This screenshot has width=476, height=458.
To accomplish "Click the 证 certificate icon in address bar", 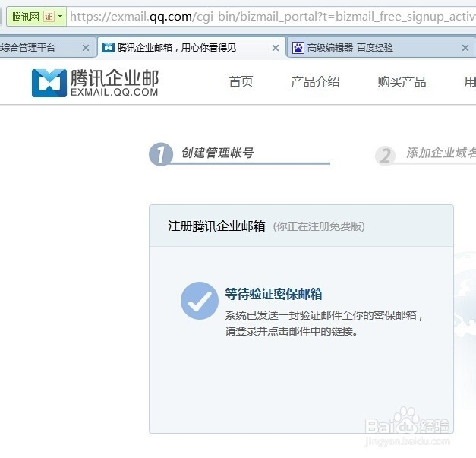I will [49, 16].
